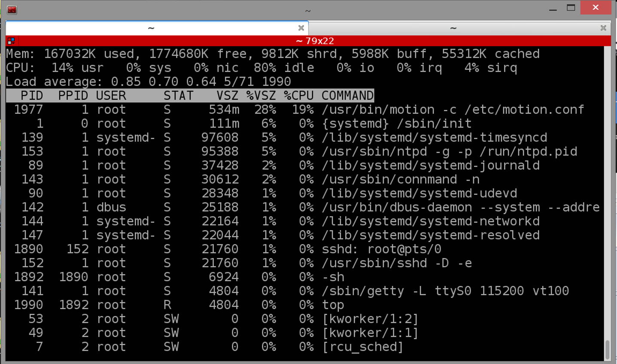
Task: Click the %VSZ column header
Action: pyautogui.click(x=261, y=95)
